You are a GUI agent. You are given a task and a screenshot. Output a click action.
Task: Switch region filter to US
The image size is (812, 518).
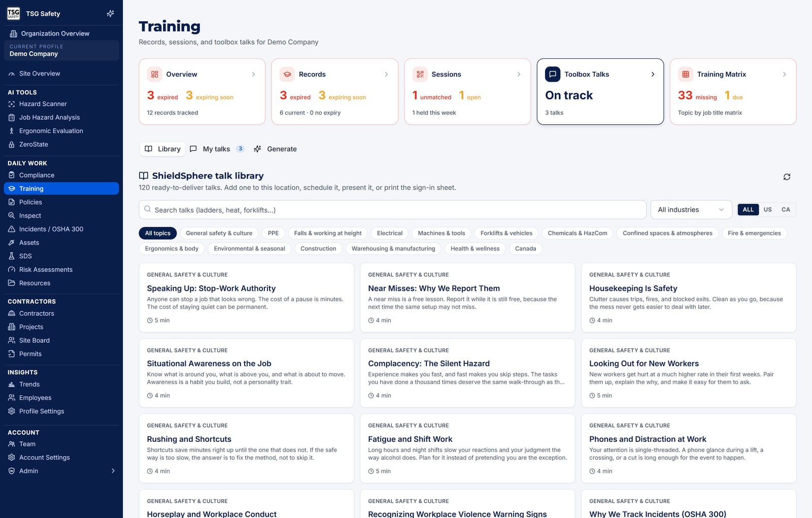coord(768,210)
